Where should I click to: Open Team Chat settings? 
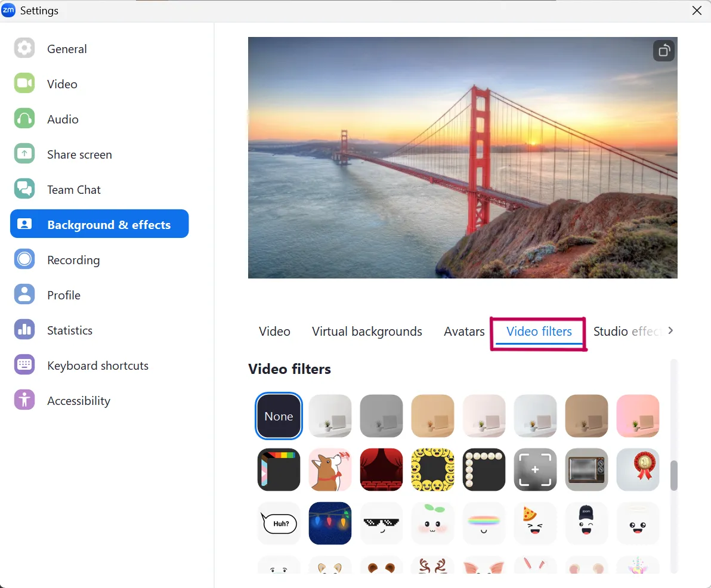74,190
